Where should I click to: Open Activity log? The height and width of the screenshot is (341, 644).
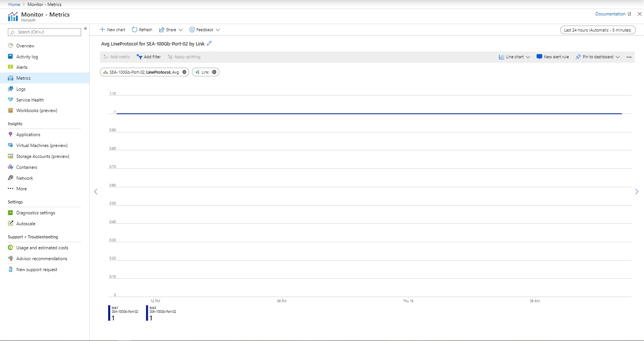pos(27,56)
